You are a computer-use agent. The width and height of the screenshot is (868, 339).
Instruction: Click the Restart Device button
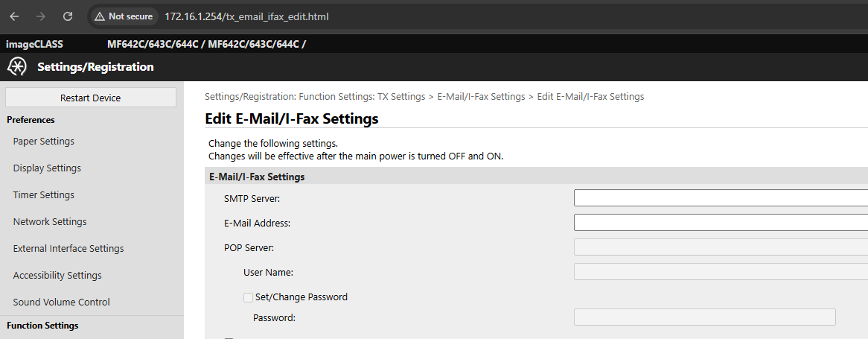click(91, 98)
